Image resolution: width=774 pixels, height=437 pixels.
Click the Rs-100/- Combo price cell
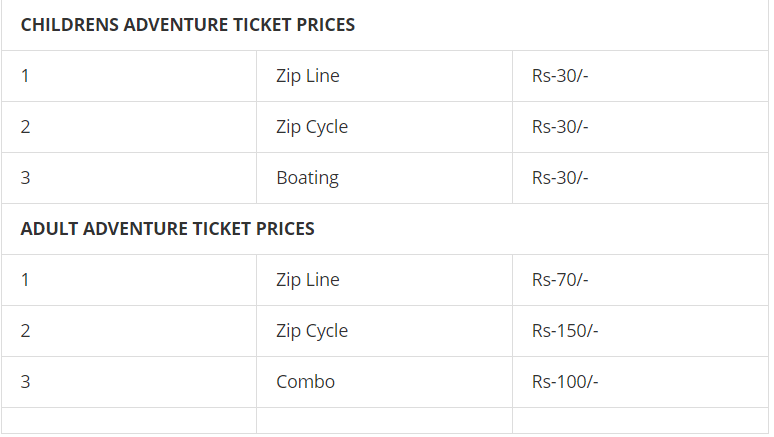click(565, 382)
